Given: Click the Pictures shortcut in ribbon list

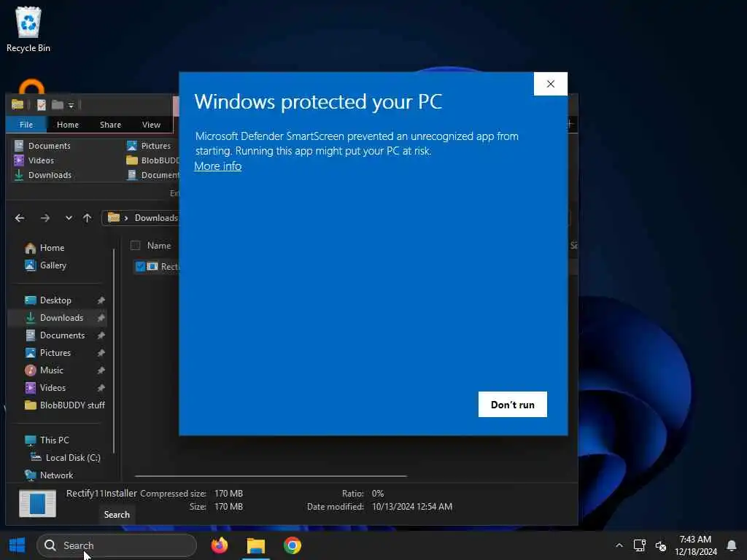Looking at the screenshot, I should click(x=149, y=146).
